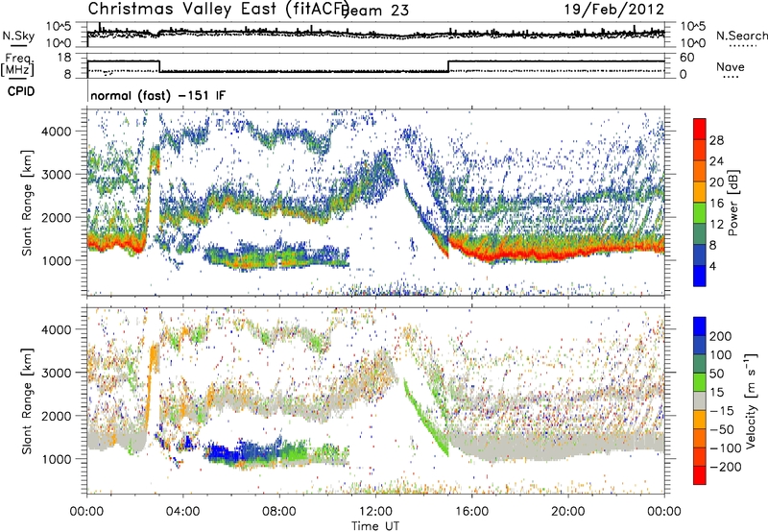768x532 pixels.
Task: Click the 'Christmas Valley East (fitACF)' plot title
Action: 219,10
